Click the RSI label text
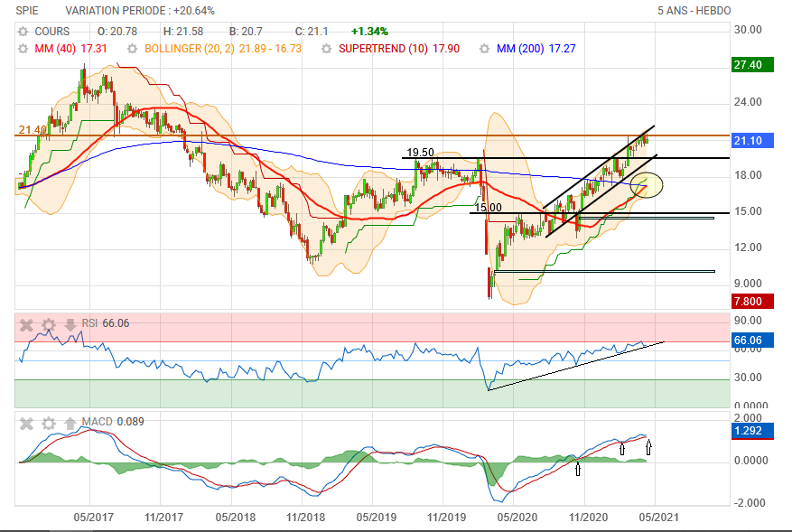Image resolution: width=792 pixels, height=532 pixels. pos(89,323)
